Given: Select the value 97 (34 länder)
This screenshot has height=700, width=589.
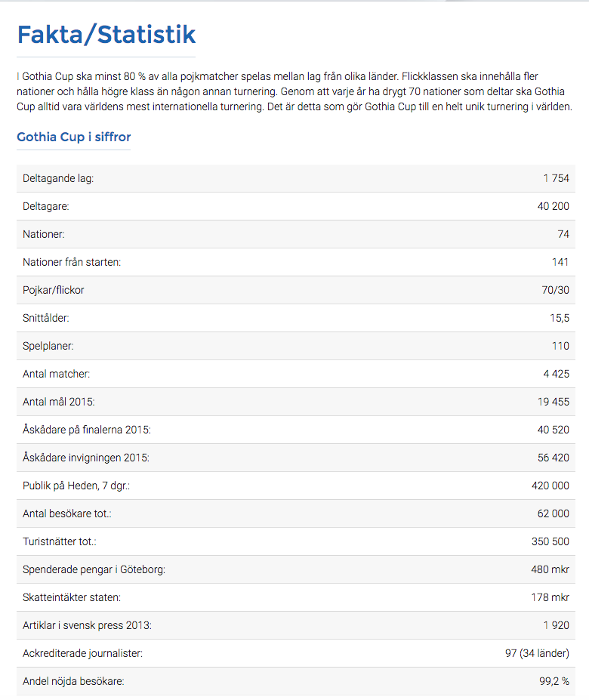Looking at the screenshot, I should (x=537, y=654).
